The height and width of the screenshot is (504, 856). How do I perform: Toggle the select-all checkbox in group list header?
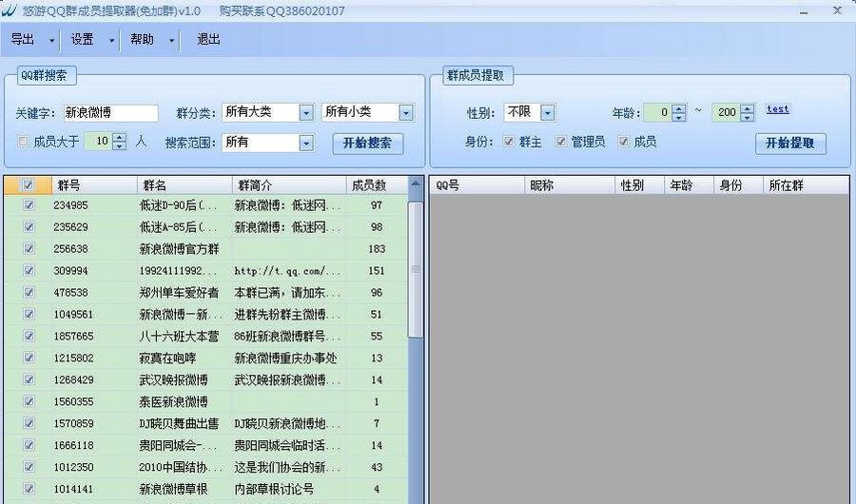tap(28, 185)
